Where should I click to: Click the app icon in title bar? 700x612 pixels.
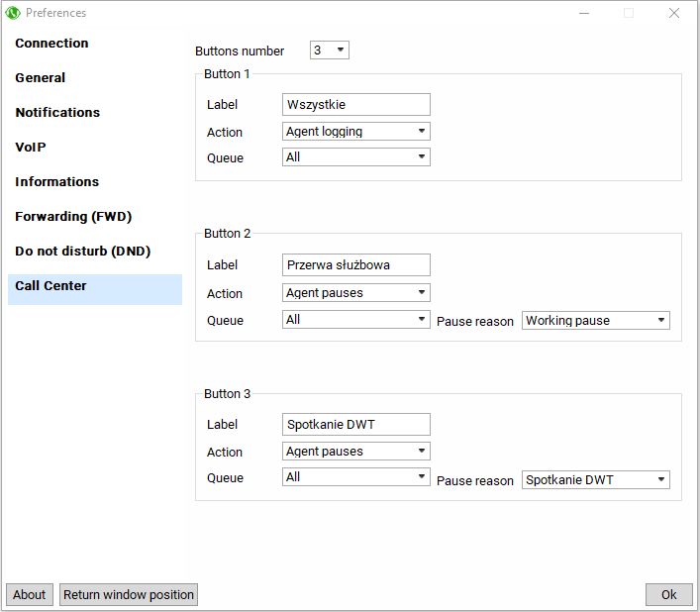click(14, 13)
